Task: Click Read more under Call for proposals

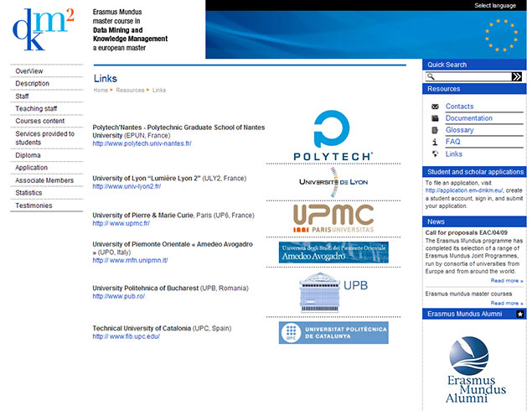Action: pos(507,281)
